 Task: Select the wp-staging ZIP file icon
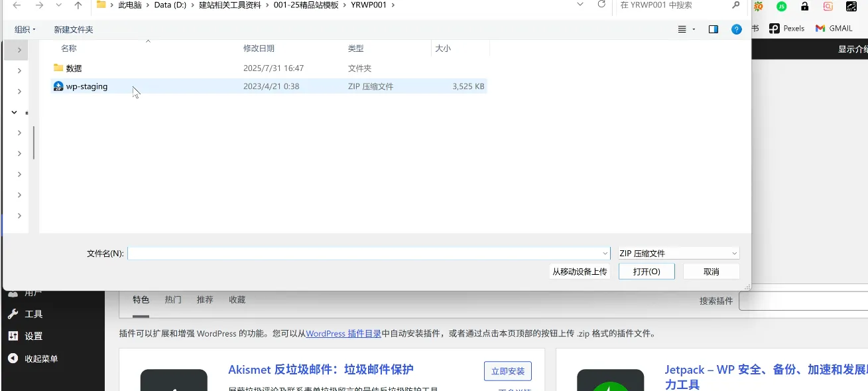tap(58, 86)
